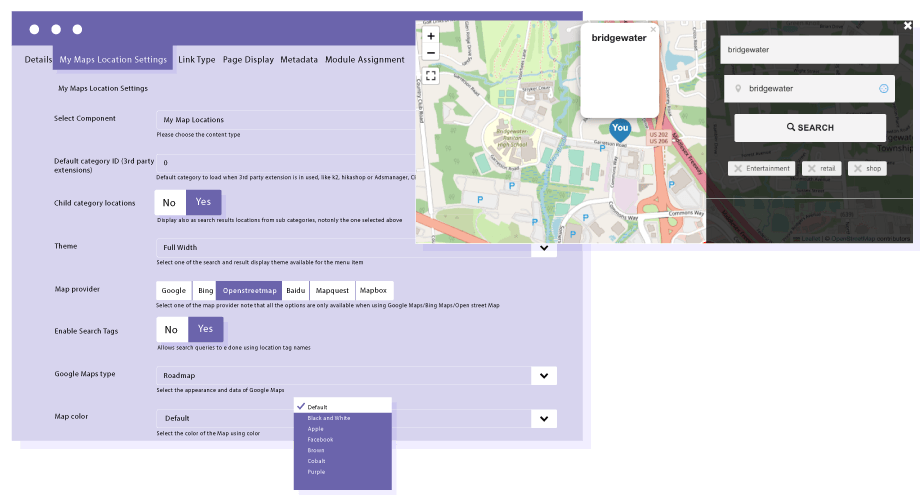920x500 pixels.
Task: Remove the retail tag with its X
Action: (812, 169)
